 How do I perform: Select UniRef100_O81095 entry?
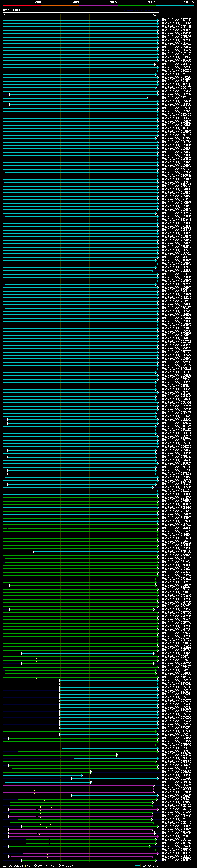(x=177, y=778)
